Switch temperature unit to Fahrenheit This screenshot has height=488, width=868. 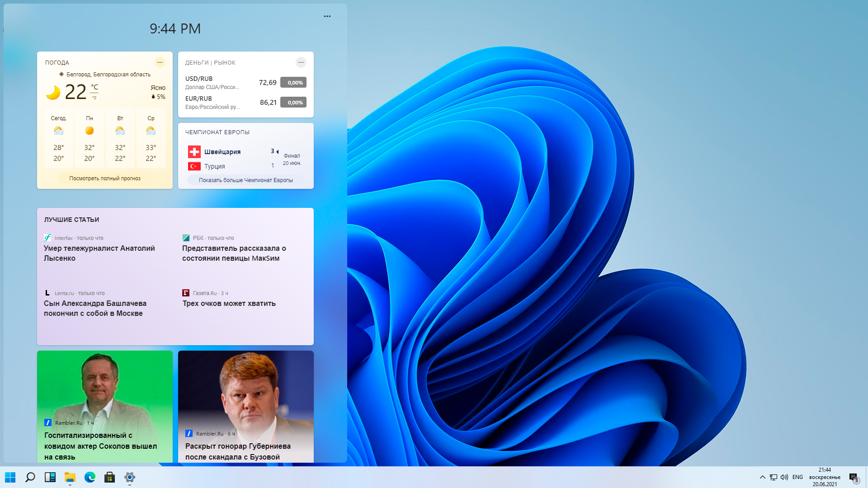[x=94, y=98]
